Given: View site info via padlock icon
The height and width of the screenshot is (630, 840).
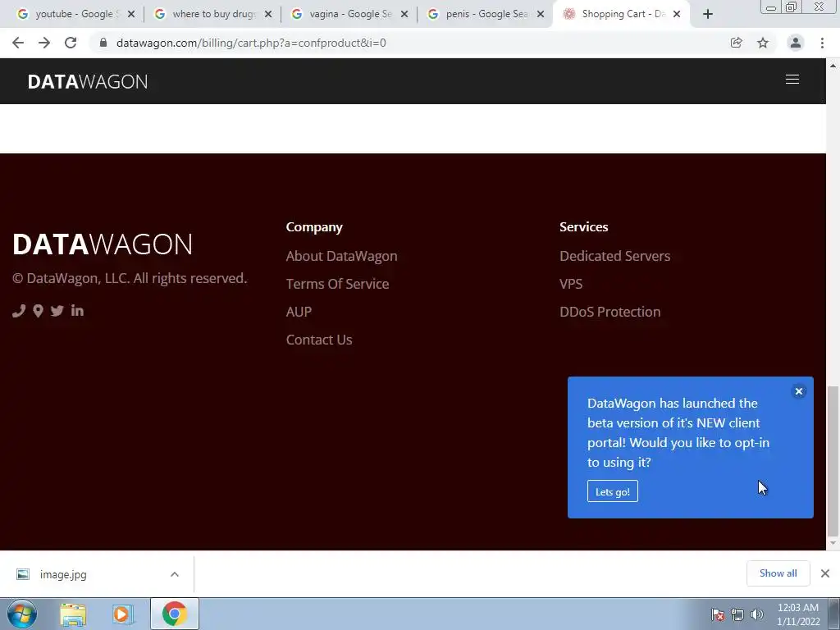Looking at the screenshot, I should tap(103, 43).
